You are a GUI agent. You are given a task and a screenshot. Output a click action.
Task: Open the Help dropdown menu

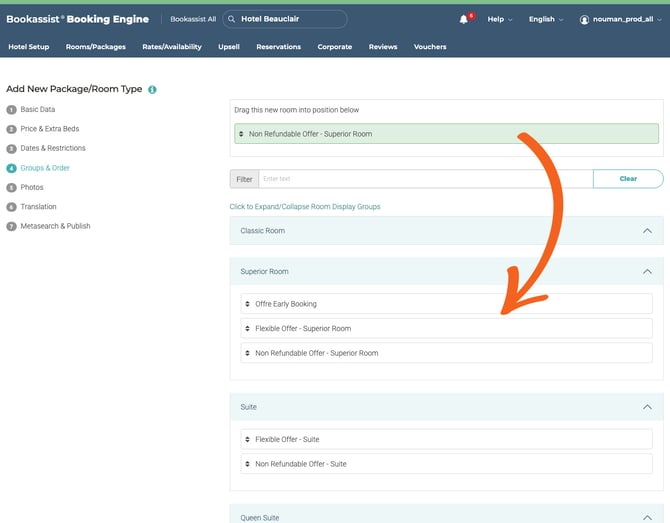(499, 19)
